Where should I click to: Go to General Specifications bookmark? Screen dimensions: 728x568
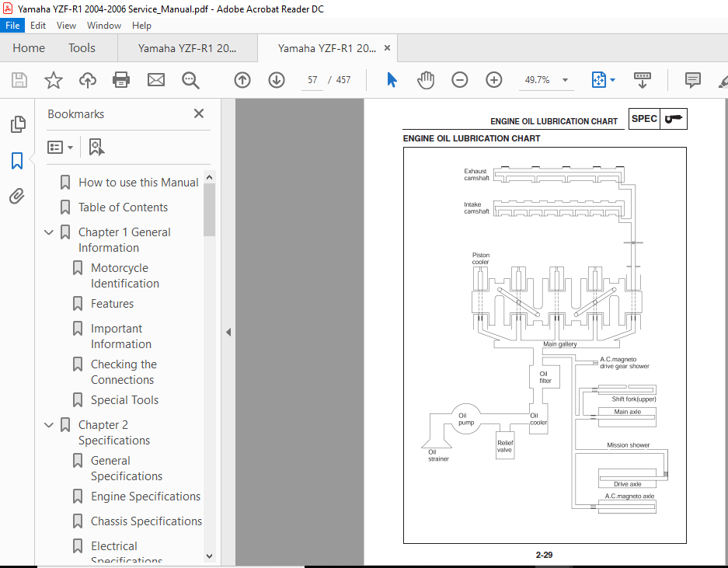click(127, 468)
